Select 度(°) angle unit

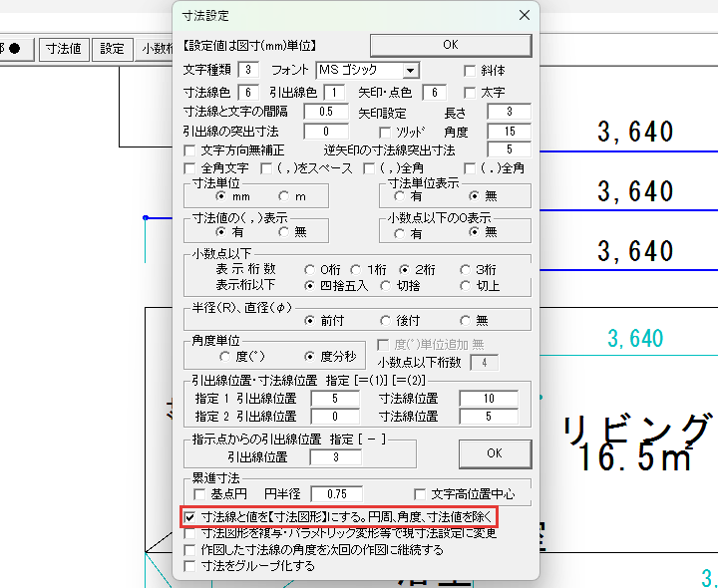(224, 357)
